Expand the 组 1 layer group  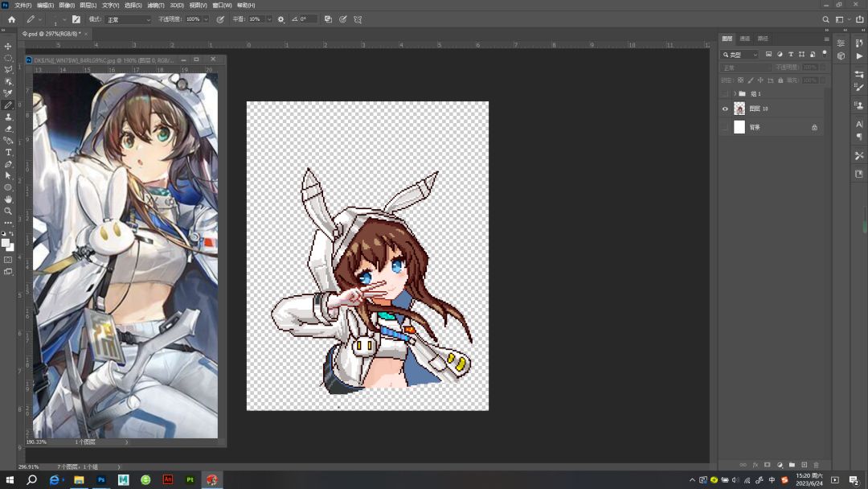pyautogui.click(x=734, y=94)
